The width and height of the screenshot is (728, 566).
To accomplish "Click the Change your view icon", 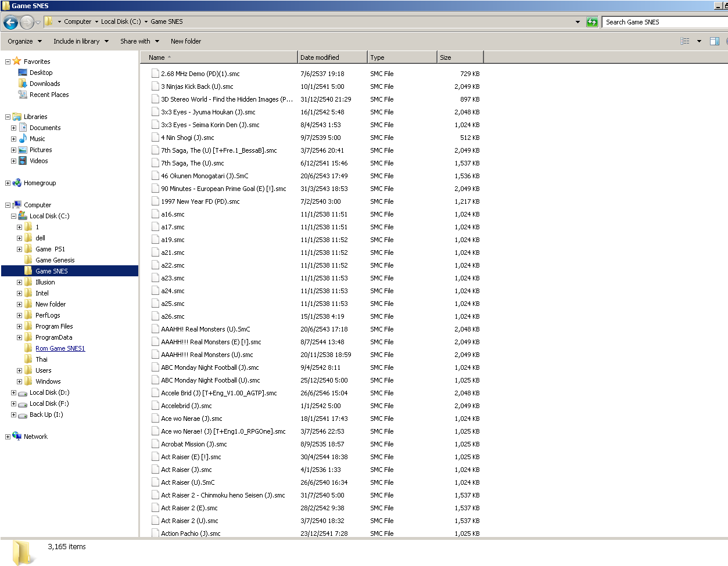I will pos(685,41).
